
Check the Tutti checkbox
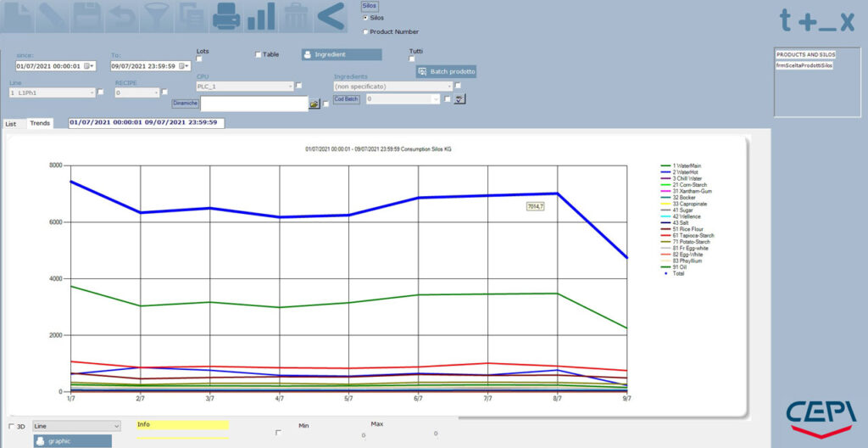pos(412,59)
